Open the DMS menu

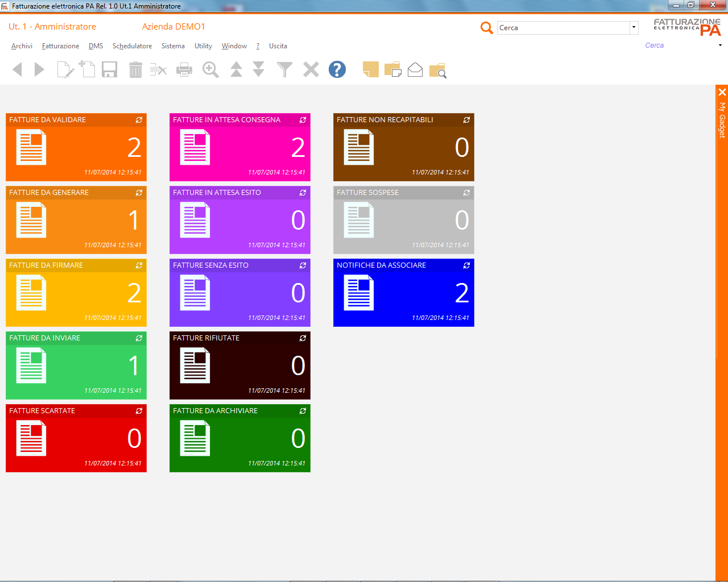(96, 46)
